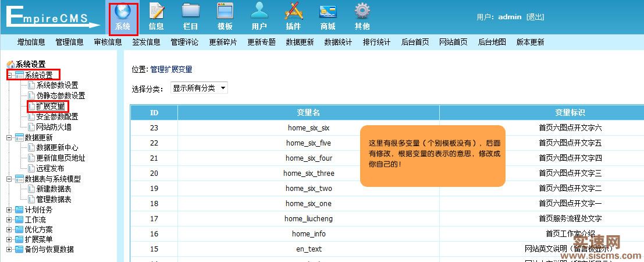
Task: Open 数据更新 in the secondary menu
Action: pyautogui.click(x=300, y=42)
